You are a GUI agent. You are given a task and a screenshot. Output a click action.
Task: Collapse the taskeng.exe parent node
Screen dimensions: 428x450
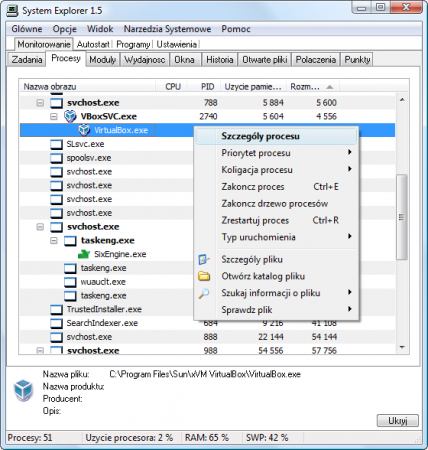click(54, 240)
